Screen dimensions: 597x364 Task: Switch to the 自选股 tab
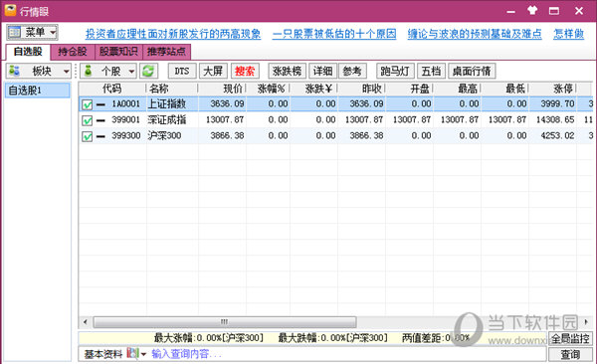(x=28, y=52)
